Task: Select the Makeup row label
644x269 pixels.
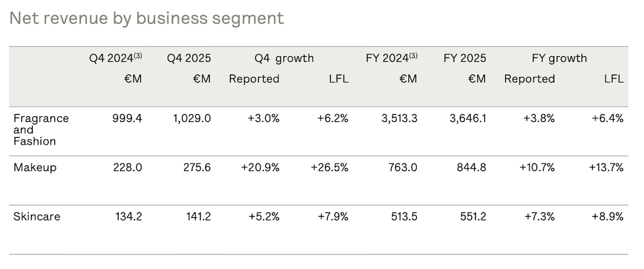Action: [x=35, y=167]
